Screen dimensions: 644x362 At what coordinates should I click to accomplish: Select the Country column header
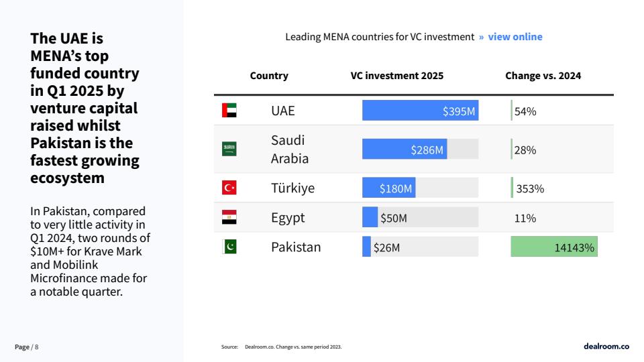(x=269, y=76)
